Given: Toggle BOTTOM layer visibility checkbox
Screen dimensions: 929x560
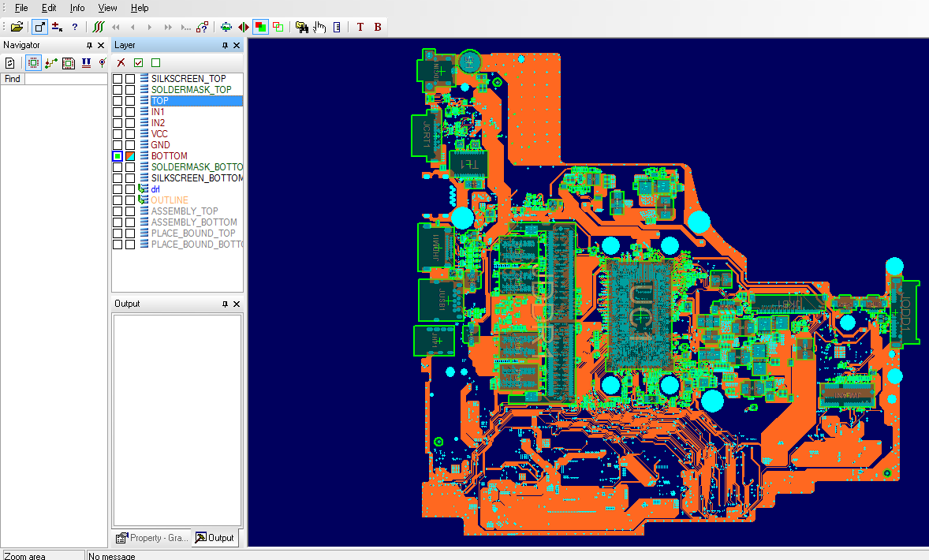Looking at the screenshot, I should pyautogui.click(x=118, y=156).
